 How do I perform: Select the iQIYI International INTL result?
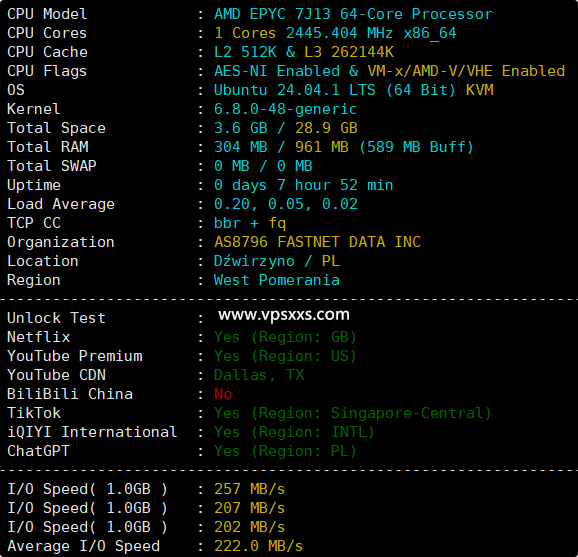[x=294, y=432]
